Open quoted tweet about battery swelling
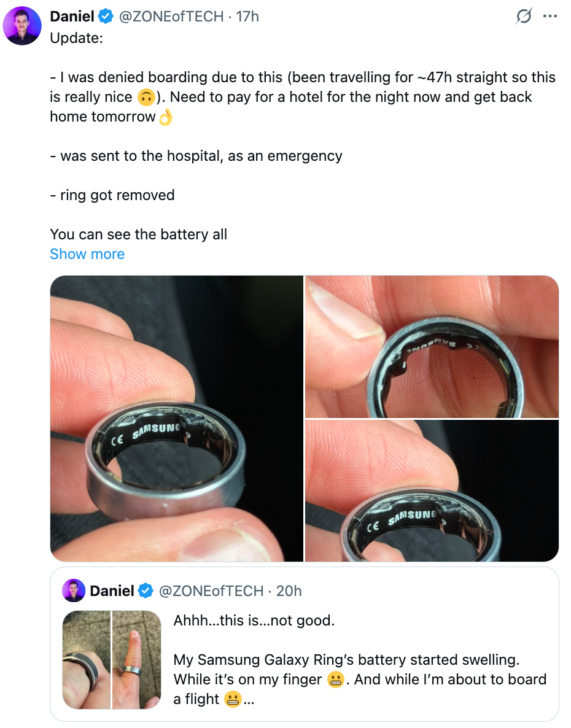This screenshot has height=728, width=571. 359,660
